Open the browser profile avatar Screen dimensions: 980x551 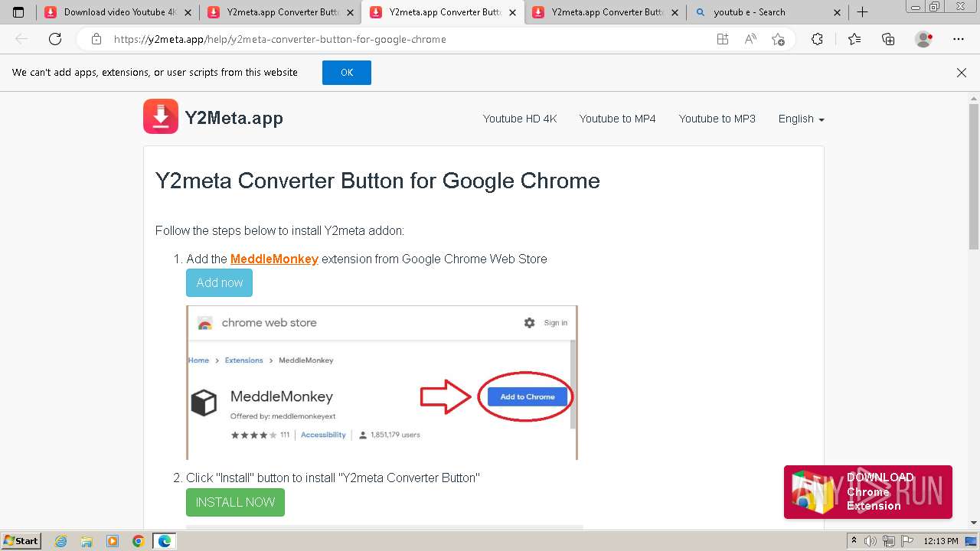pos(924,39)
